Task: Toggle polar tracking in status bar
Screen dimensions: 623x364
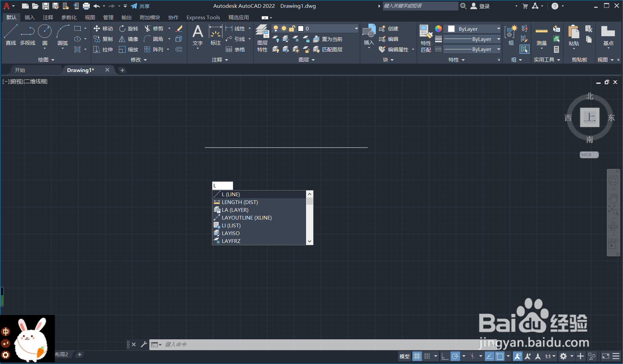Action: [x=455, y=356]
